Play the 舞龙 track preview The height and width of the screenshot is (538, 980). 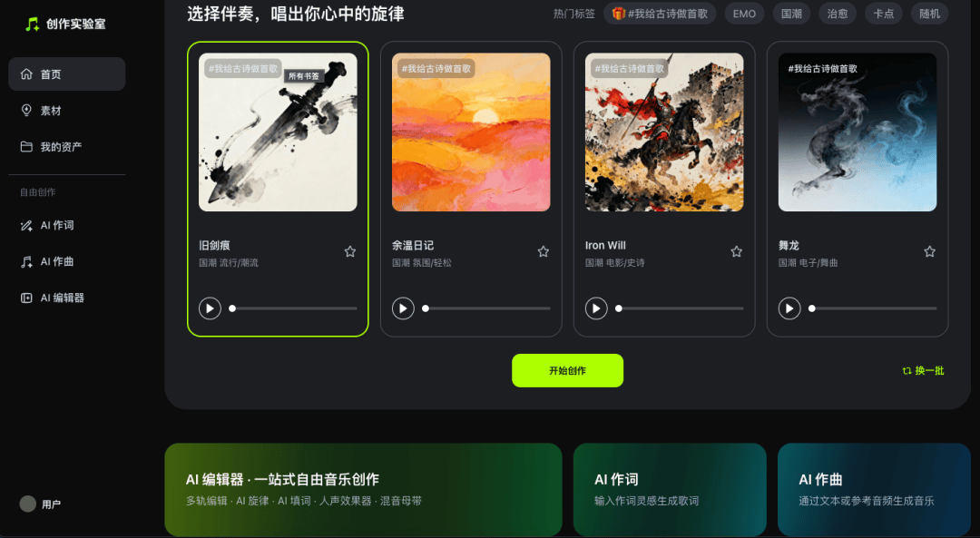click(789, 308)
